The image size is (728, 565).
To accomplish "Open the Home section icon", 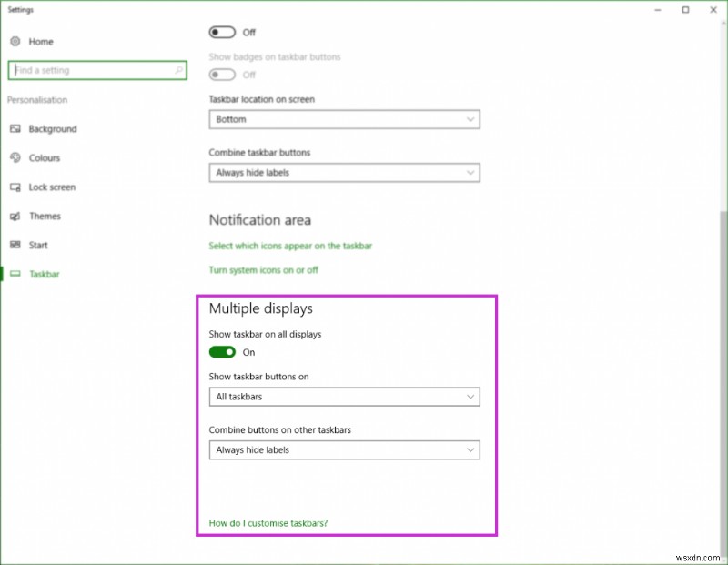I will point(15,41).
